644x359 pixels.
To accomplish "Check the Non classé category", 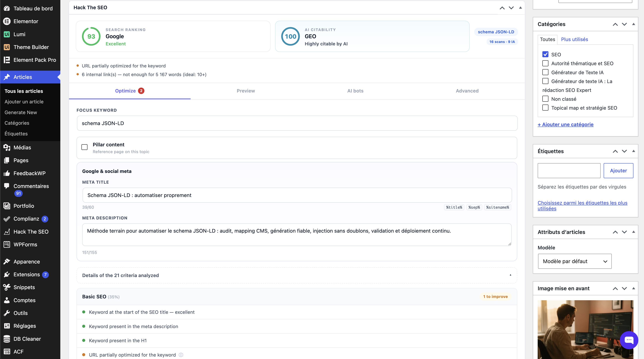I will coord(545,99).
